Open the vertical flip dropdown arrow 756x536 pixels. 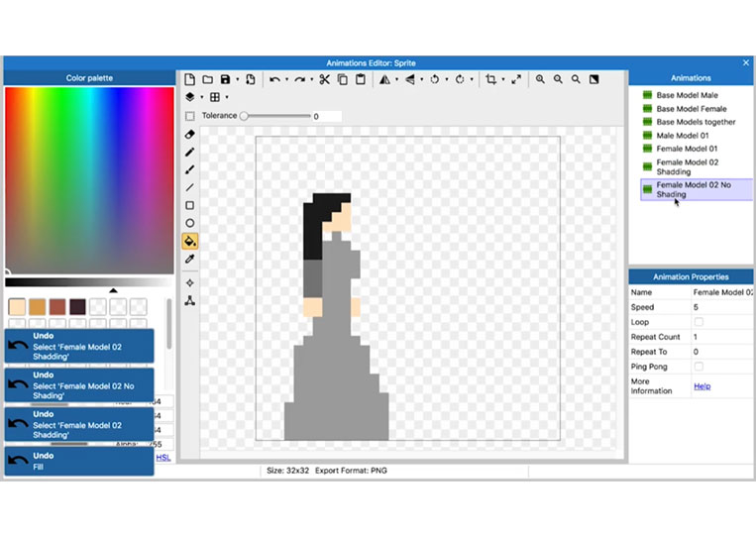[x=422, y=79]
